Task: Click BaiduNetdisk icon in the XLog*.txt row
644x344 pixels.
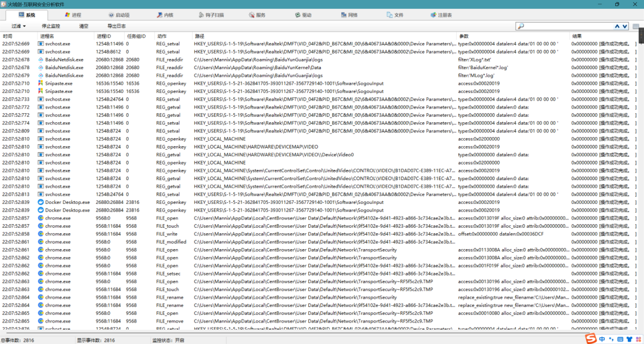Action: pos(41,60)
